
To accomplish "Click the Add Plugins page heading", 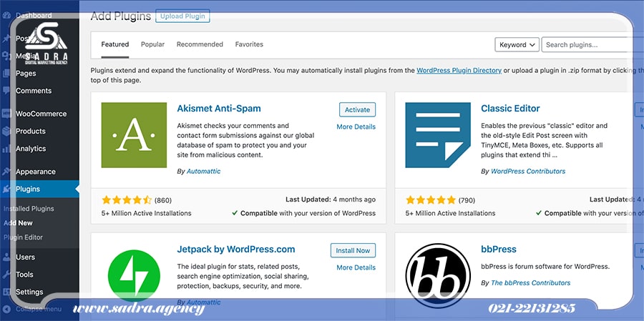I will point(121,16).
